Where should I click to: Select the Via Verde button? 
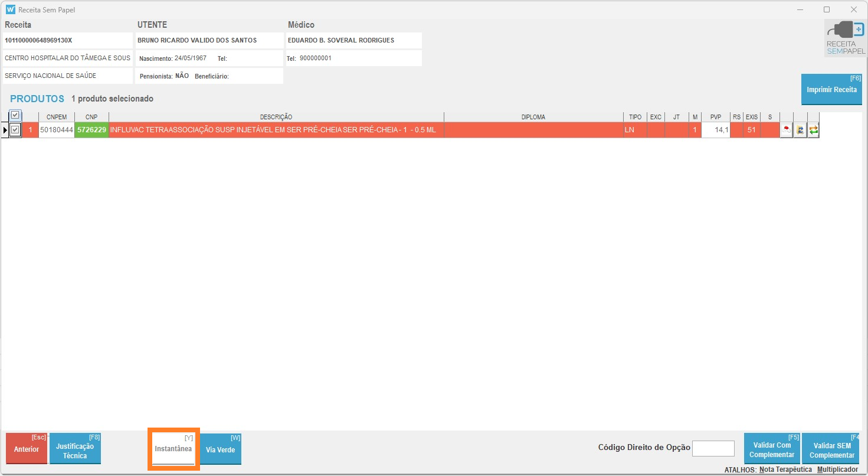(221, 449)
